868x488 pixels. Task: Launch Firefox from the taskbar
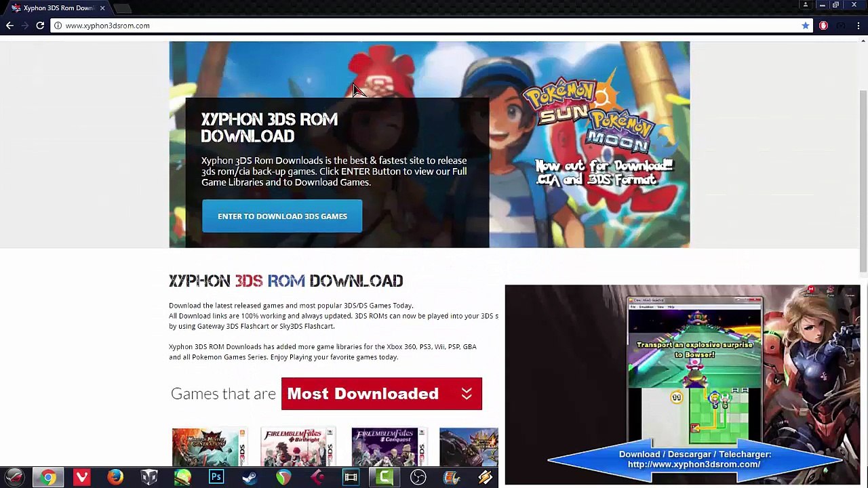point(115,478)
